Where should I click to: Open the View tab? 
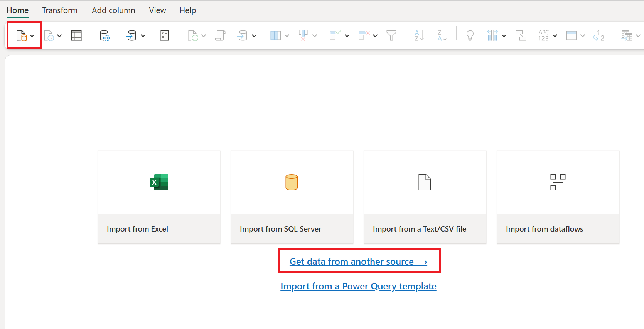click(157, 10)
